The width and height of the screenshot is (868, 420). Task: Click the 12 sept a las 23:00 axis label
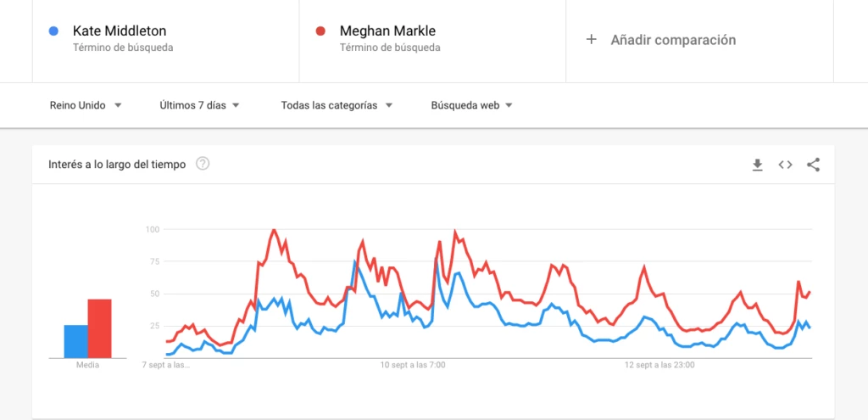coord(659,366)
